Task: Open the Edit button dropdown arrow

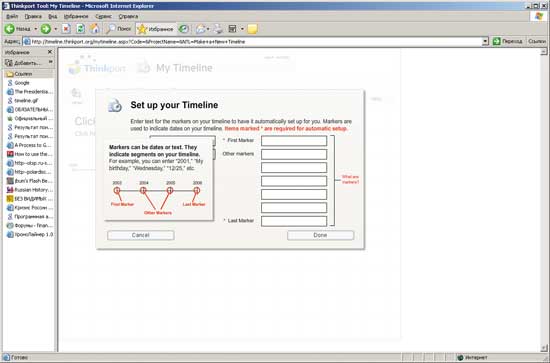Action: [242, 29]
